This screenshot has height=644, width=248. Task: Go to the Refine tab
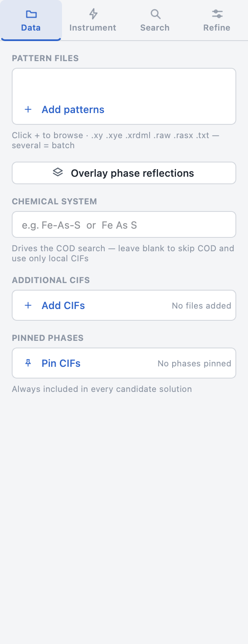tap(217, 20)
